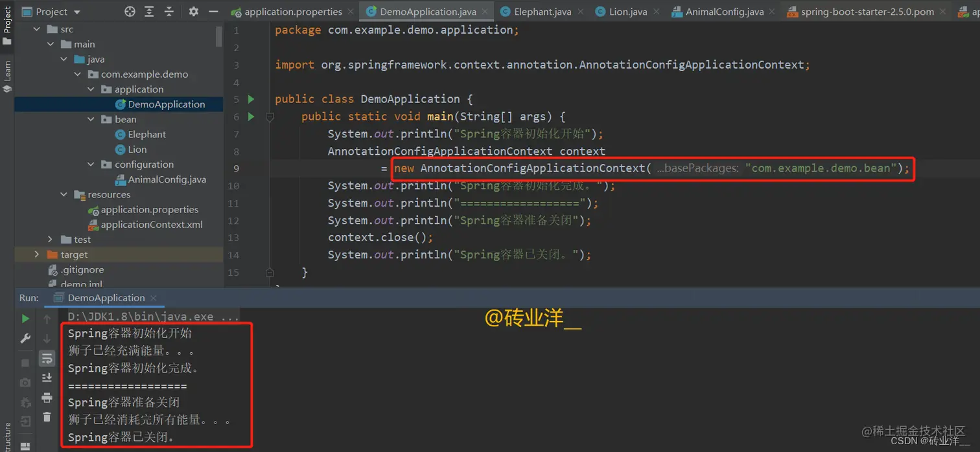Click run gutter arrow beside class DemoApplication
This screenshot has width=980, height=452.
251,99
